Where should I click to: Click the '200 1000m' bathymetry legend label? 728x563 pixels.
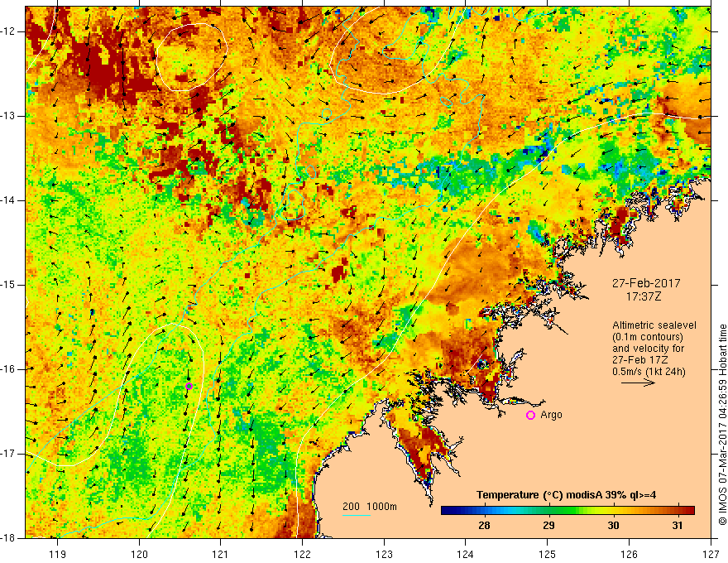click(x=370, y=507)
